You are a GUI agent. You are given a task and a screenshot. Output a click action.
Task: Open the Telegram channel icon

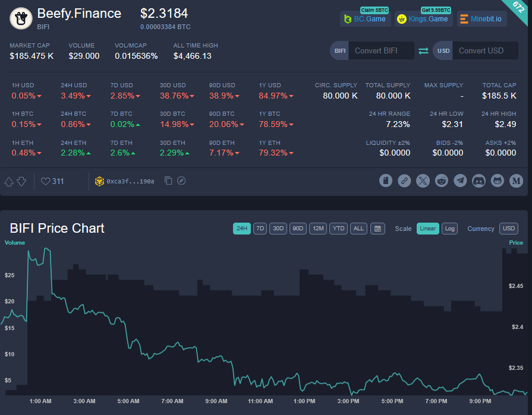pyautogui.click(x=460, y=180)
